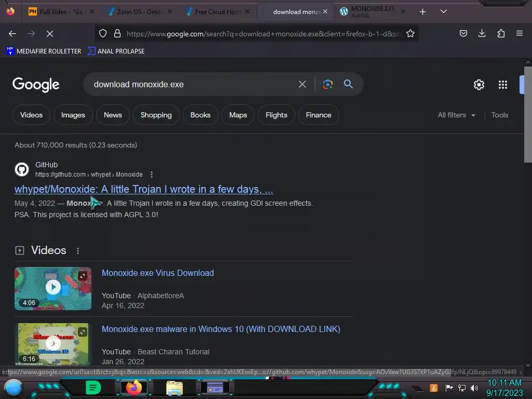Save page to Pocket
532x399 pixels.
point(463,33)
